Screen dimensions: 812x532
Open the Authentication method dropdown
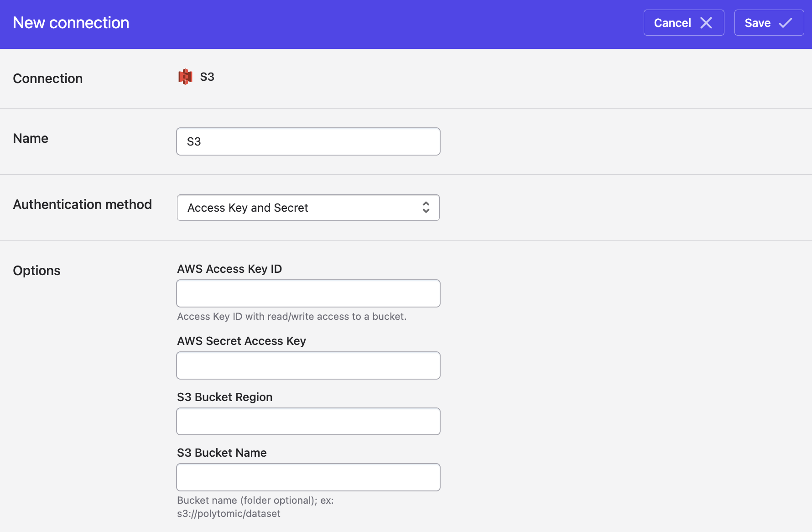[308, 208]
